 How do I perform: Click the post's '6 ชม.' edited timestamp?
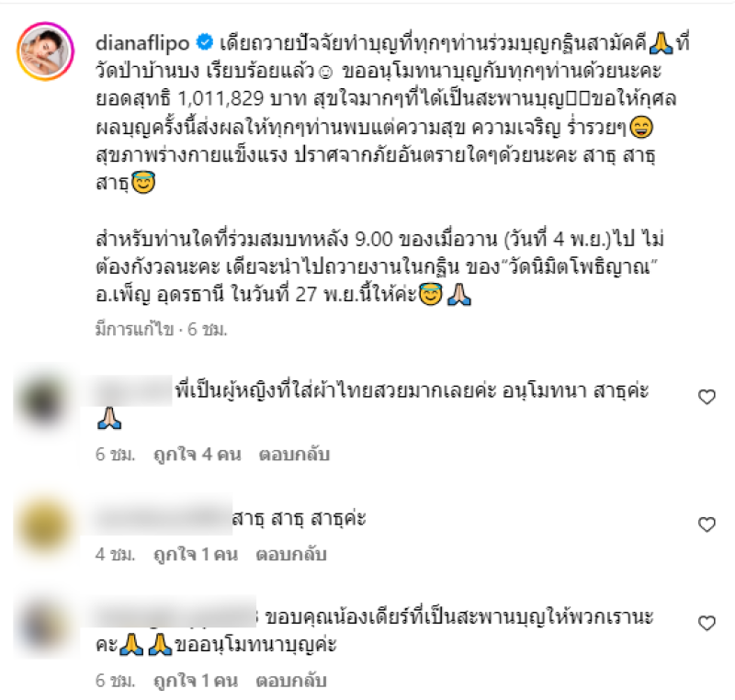pos(208,331)
